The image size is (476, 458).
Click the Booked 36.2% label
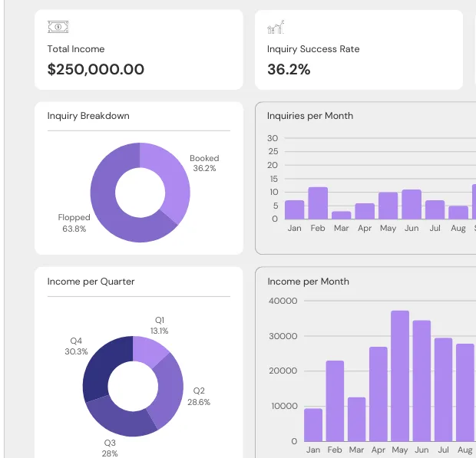pyautogui.click(x=204, y=163)
